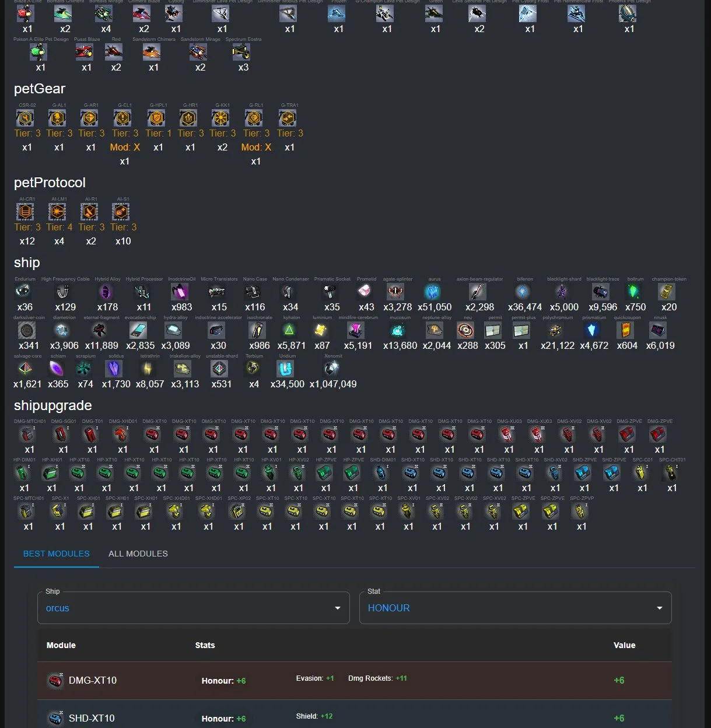
Task: Click the Tier: 4 label under AI-LM1
Action: pyautogui.click(x=59, y=227)
